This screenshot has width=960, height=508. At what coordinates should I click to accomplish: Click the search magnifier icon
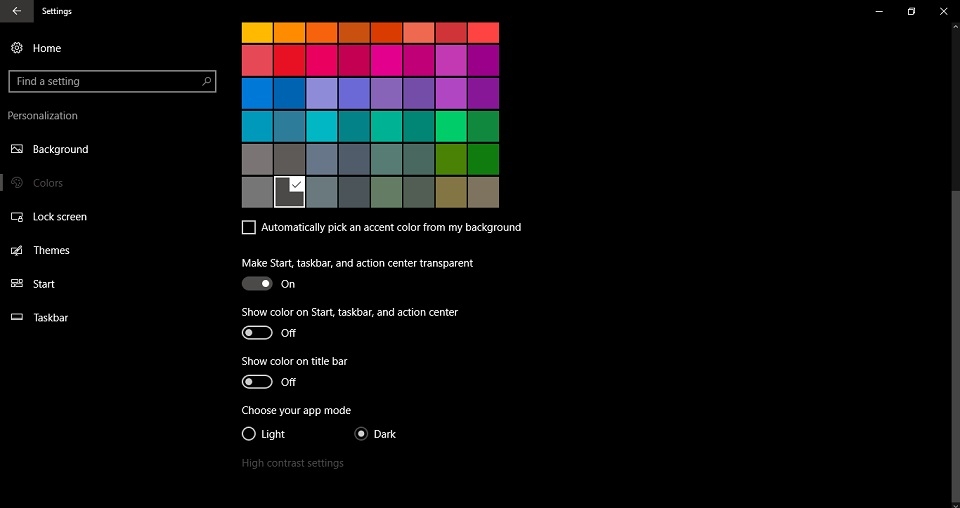click(x=206, y=81)
